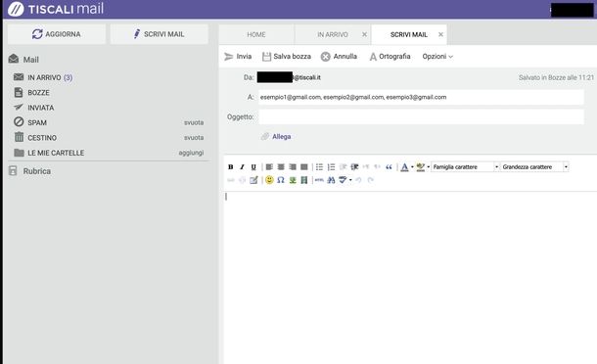597x364 pixels.
Task: Cancel the message with Annulla
Action: point(339,57)
